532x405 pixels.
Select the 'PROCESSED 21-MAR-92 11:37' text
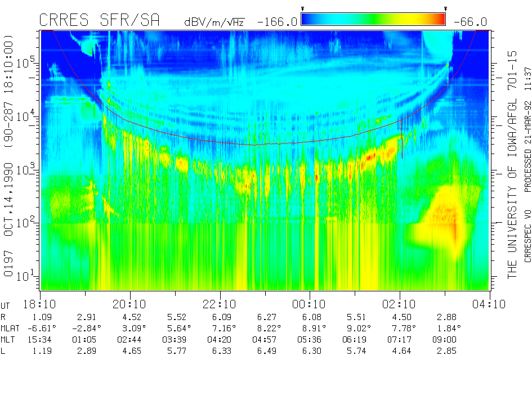point(527,130)
